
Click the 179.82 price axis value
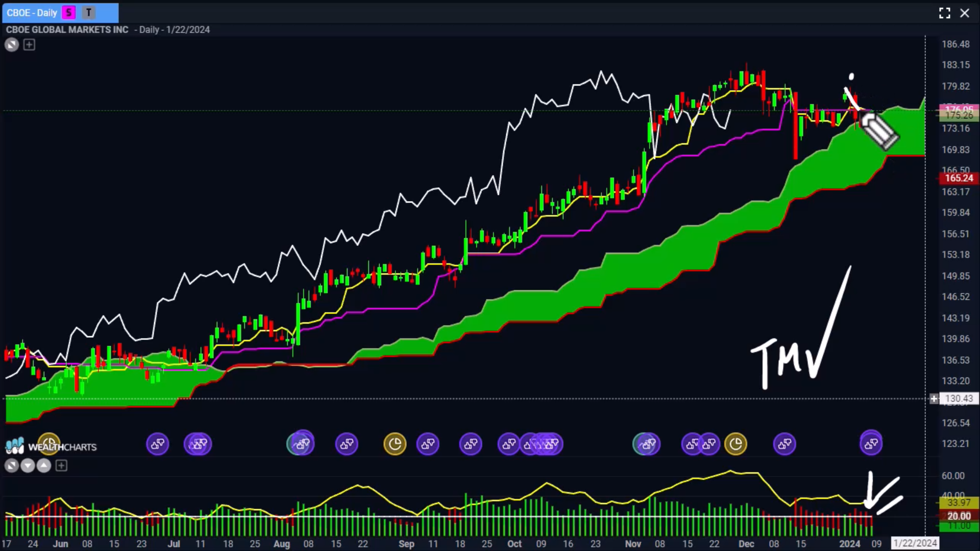point(955,86)
